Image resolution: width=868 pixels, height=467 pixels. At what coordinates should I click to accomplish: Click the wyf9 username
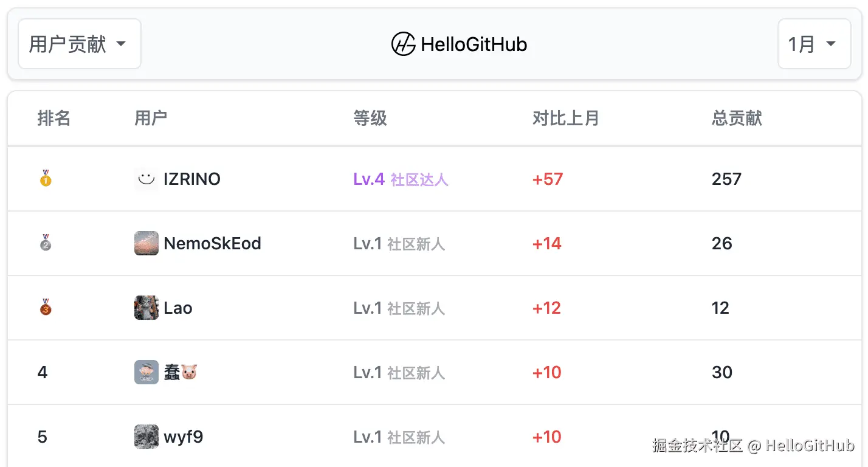click(183, 437)
